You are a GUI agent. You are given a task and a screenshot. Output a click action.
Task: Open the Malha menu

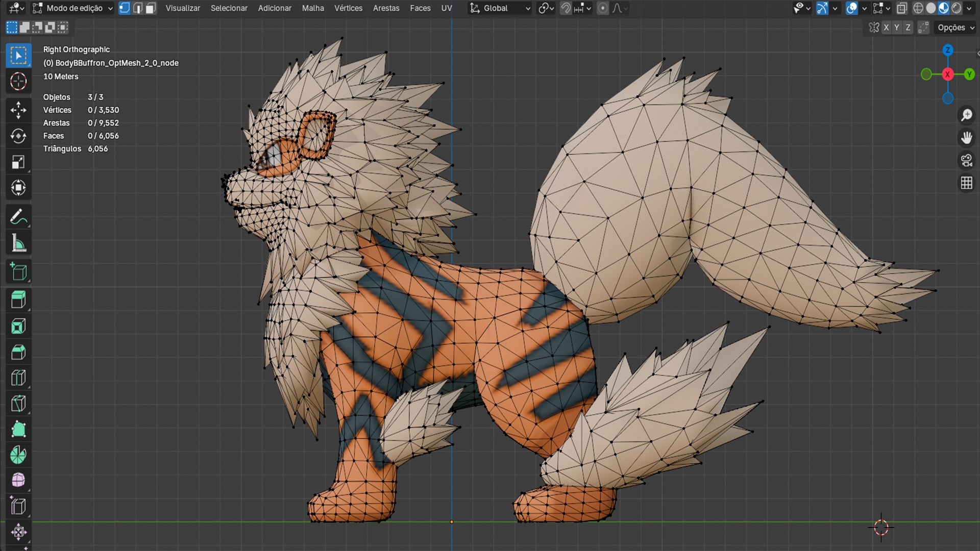coord(313,8)
